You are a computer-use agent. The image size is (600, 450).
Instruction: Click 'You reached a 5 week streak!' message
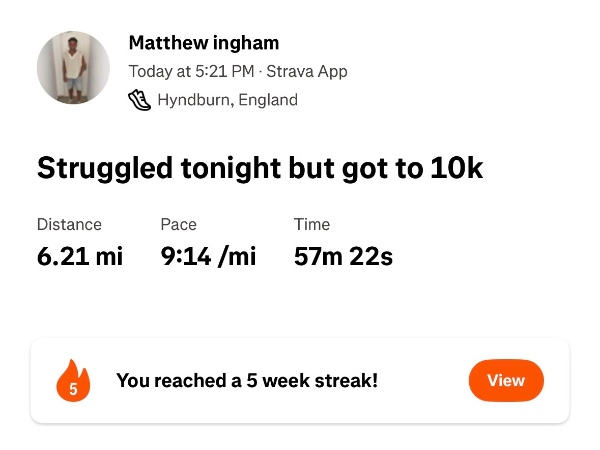point(247,381)
